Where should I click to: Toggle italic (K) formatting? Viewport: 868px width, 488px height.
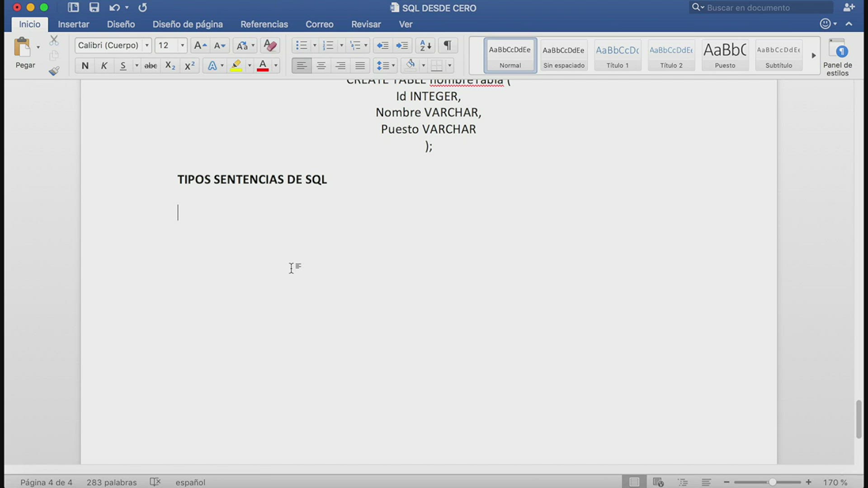click(x=104, y=66)
